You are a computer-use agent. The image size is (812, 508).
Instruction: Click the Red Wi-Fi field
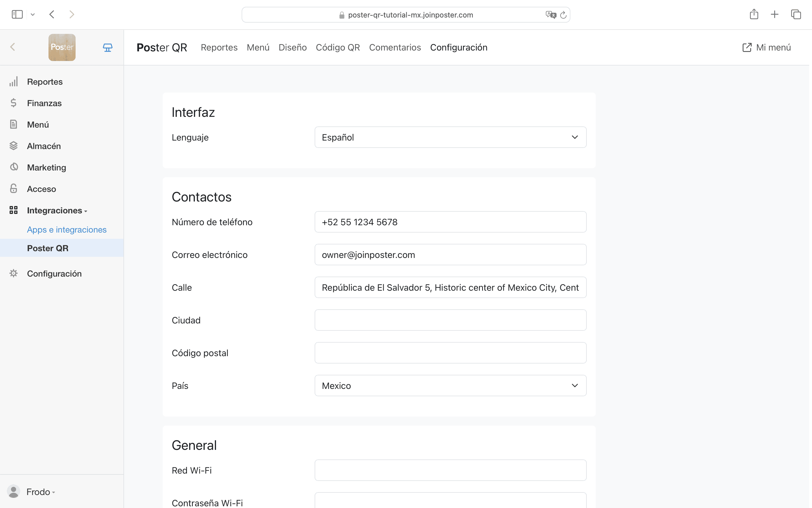coord(450,470)
